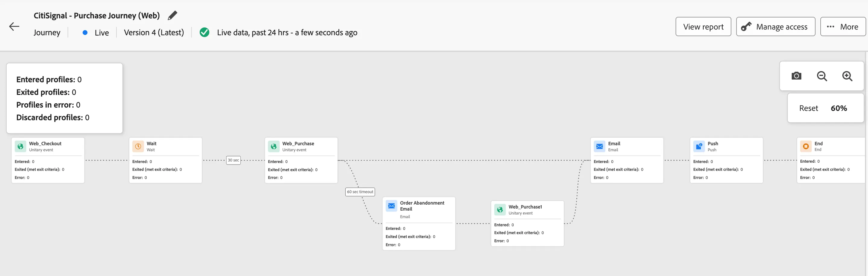The width and height of the screenshot is (868, 276).
Task: Click the Version 4 (Latest) label
Action: (154, 33)
